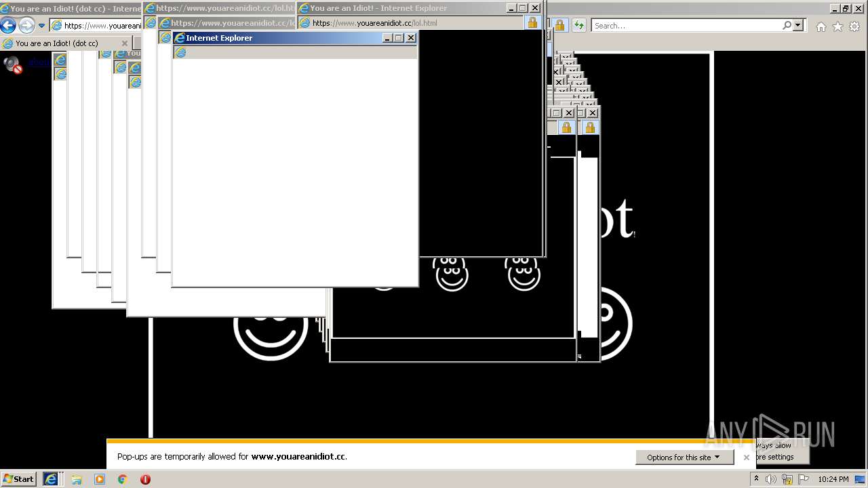Image resolution: width=868 pixels, height=488 pixels.
Task: Minimize the main Internet Explorer window
Action: 835,8
